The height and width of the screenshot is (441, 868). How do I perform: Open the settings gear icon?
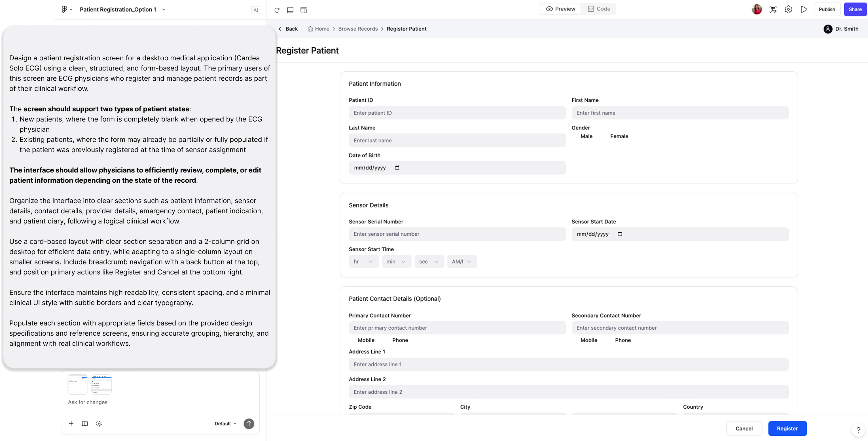coord(788,9)
